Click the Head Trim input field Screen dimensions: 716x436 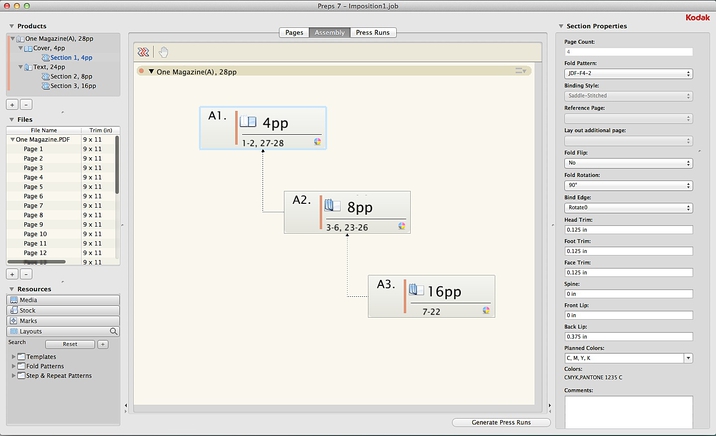point(628,230)
